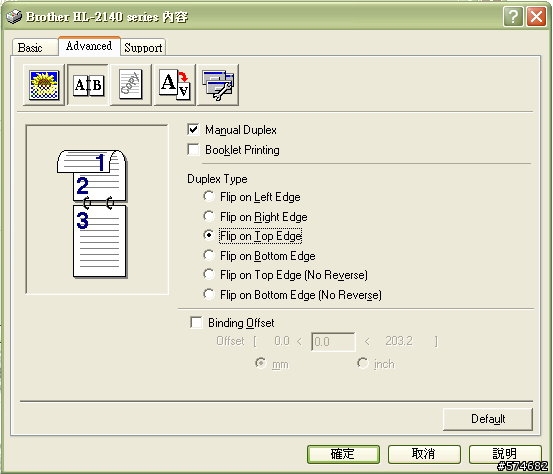Screen dimensions: 553x474
Task: Open help with the 說明 button
Action: point(505,454)
